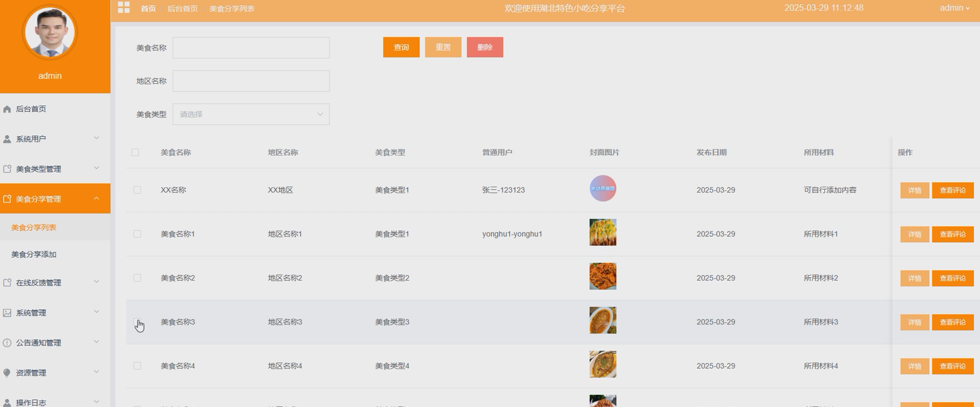Click the 美食类型3 cell
Image resolution: width=980 pixels, height=407 pixels.
point(392,322)
